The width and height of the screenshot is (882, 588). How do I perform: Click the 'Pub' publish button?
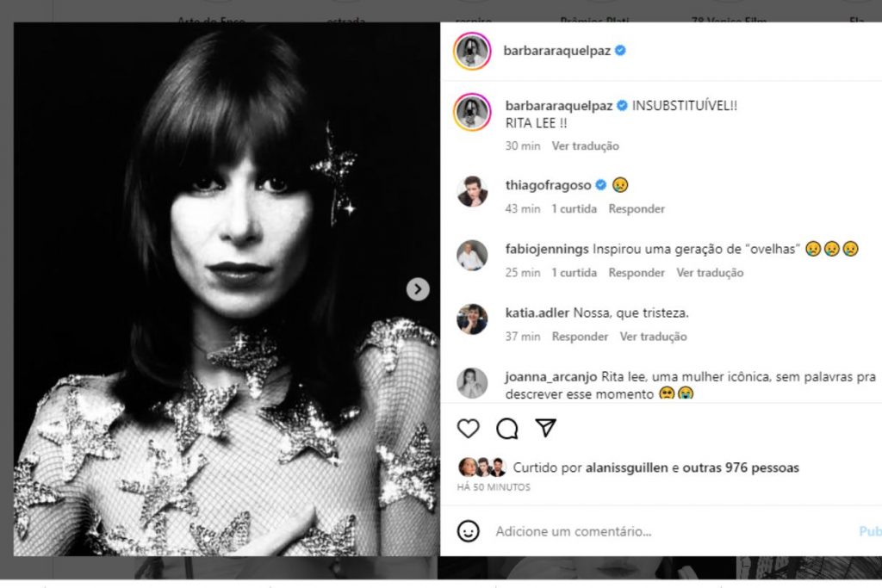[x=873, y=531]
